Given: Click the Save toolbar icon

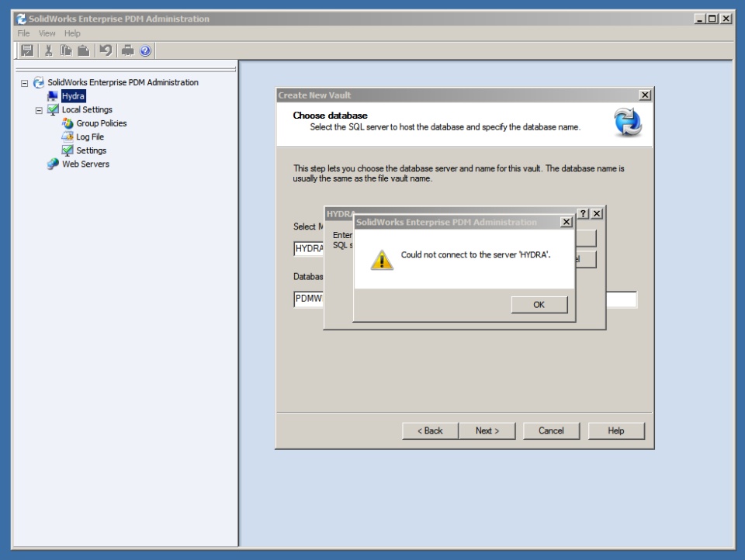Looking at the screenshot, I should tap(27, 50).
